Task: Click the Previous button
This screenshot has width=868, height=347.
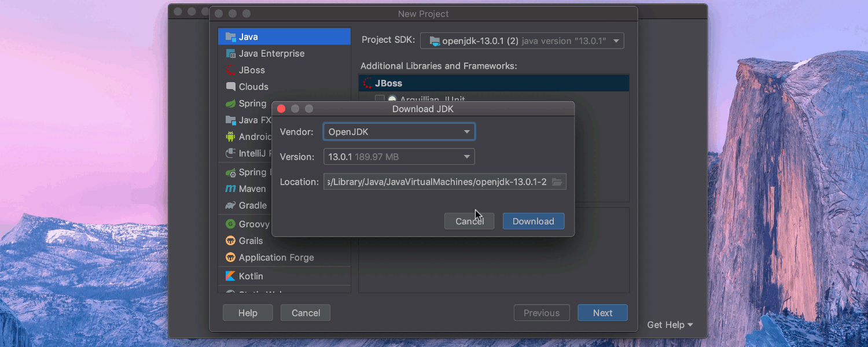Action: pos(542,313)
